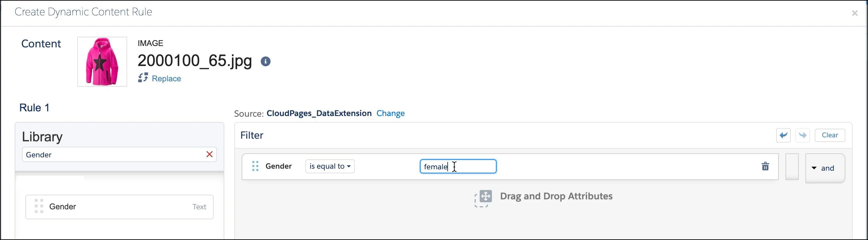This screenshot has height=240, width=868.
Task: Click the Clear button in the Filter panel
Action: pyautogui.click(x=830, y=135)
